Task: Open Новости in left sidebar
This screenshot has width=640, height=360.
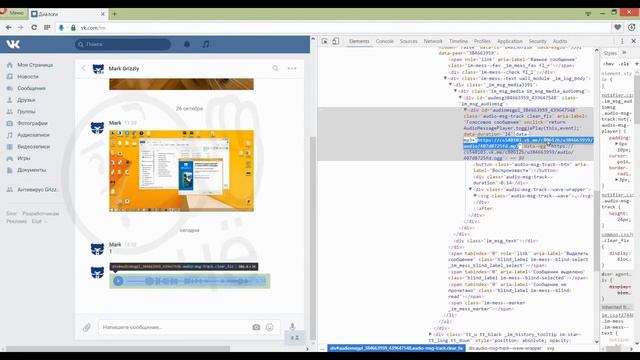Action: [28, 76]
